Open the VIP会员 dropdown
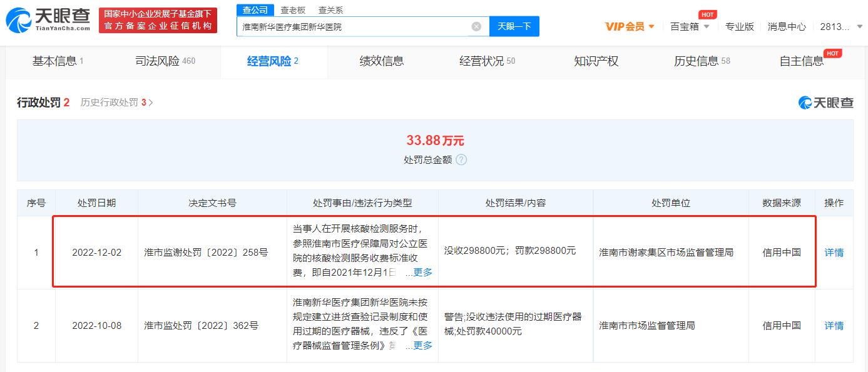The width and height of the screenshot is (868, 372). point(630,26)
